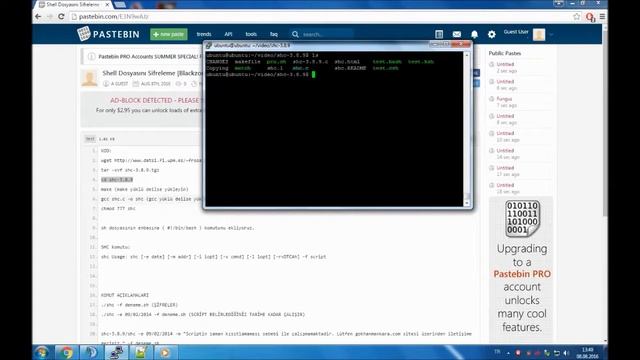This screenshot has width=640, height=360.
Task: Open the Pastebin settings gear
Action: pyautogui.click(x=491, y=34)
